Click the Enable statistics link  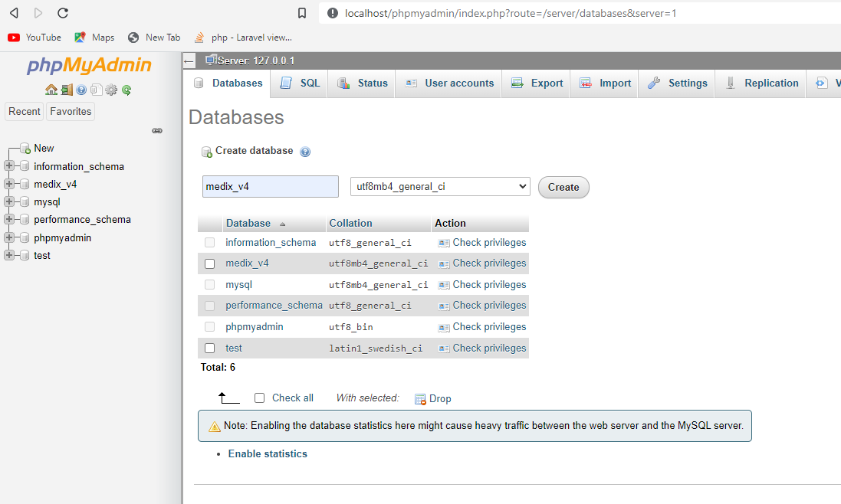(268, 454)
